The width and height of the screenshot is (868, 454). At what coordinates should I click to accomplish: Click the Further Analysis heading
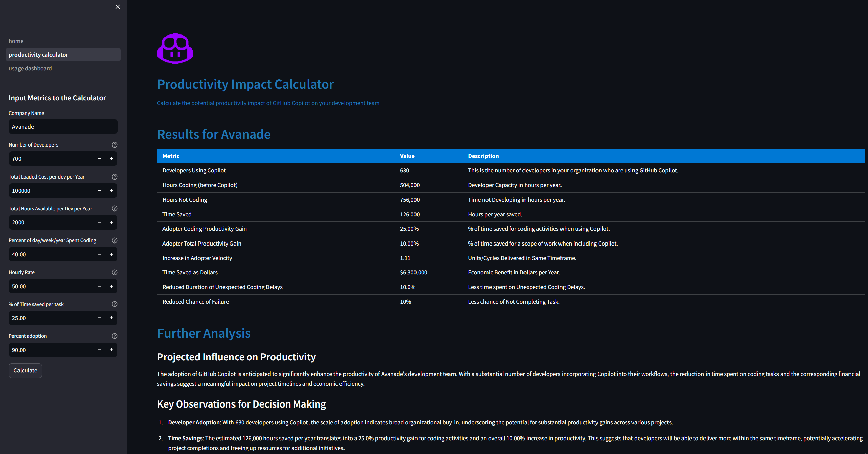coord(204,333)
